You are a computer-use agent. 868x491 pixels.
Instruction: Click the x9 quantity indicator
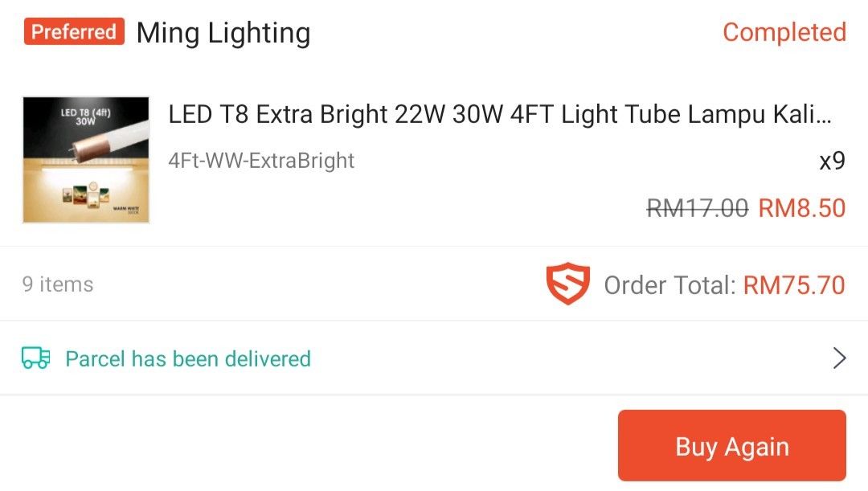833,161
